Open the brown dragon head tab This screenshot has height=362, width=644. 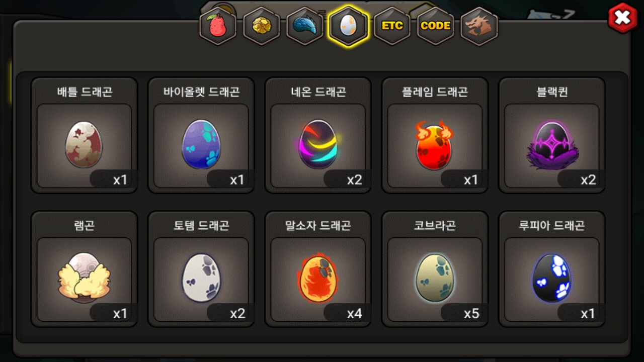tap(479, 26)
